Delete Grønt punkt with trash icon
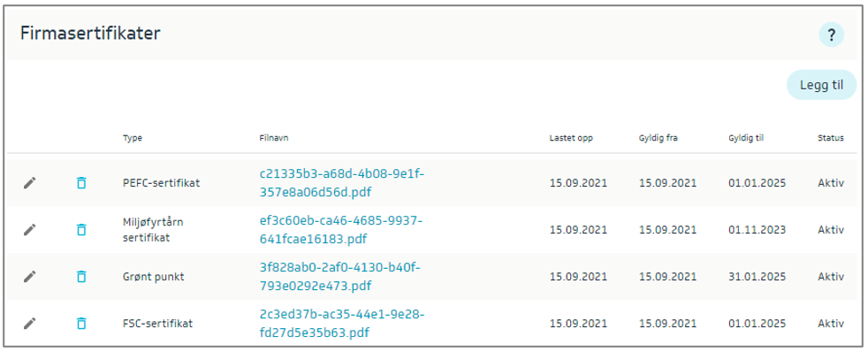This screenshot has width=868, height=352. click(x=81, y=277)
